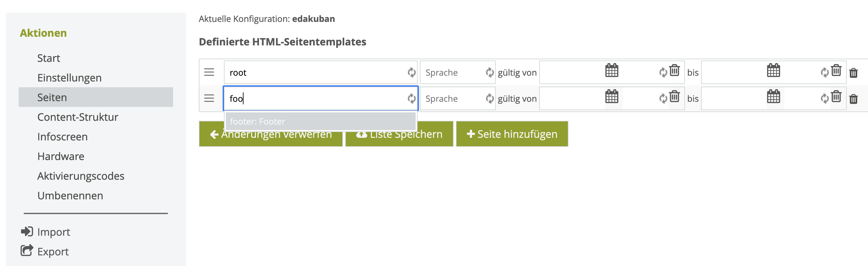Delete the entire foo page row

853,99
